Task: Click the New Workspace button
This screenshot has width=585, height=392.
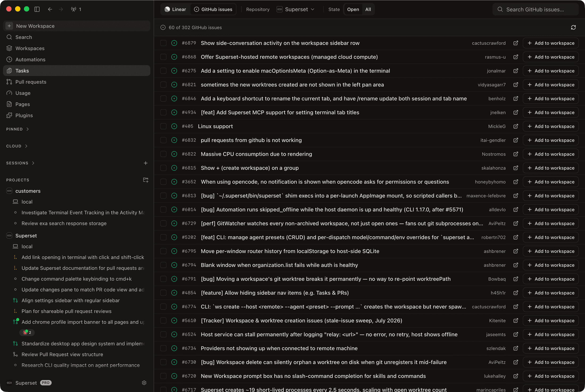Action: pyautogui.click(x=77, y=26)
